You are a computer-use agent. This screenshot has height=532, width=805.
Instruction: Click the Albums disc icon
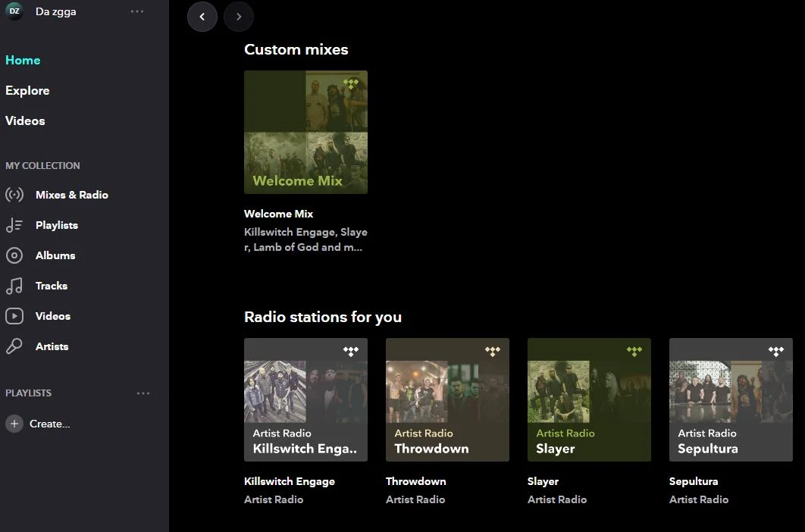coord(14,255)
